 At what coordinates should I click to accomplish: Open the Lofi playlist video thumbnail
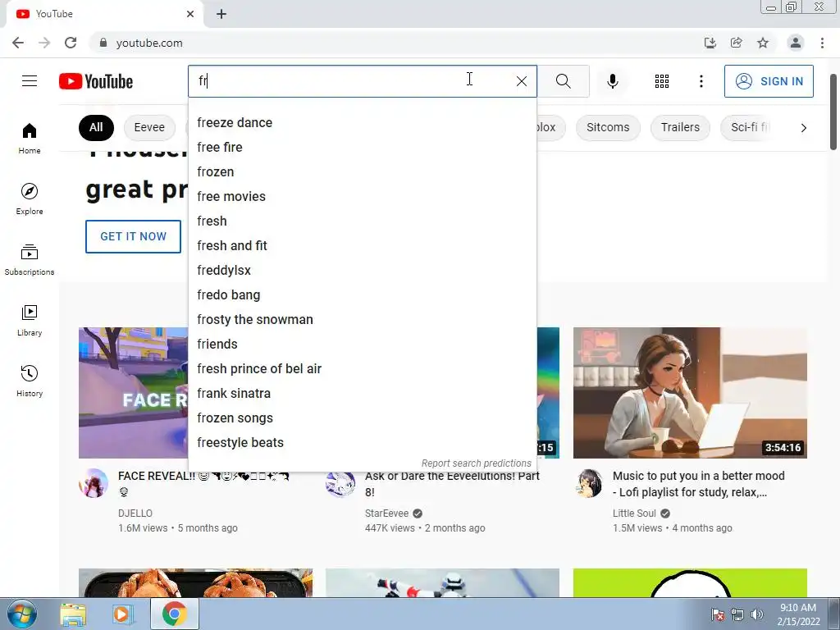[690, 393]
